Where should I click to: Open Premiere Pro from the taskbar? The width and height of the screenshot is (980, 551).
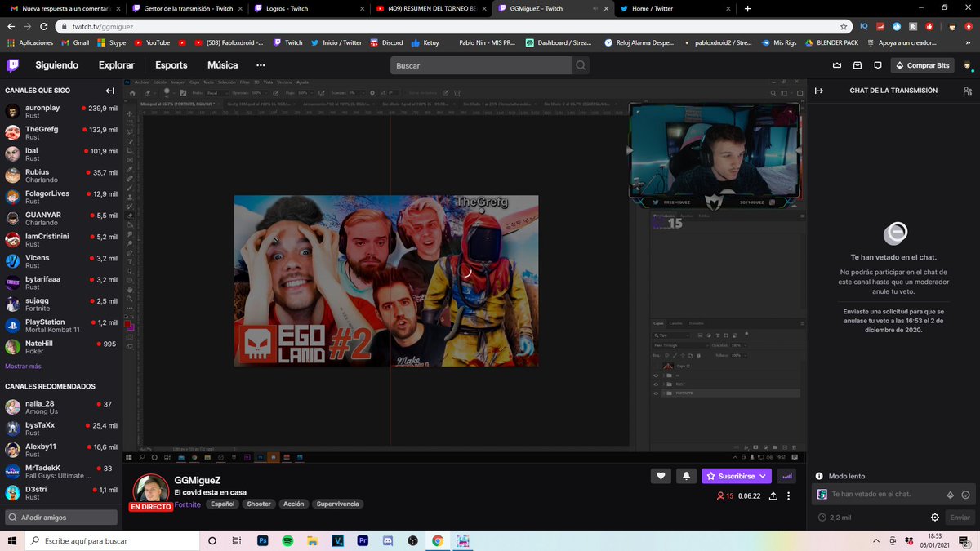(363, 540)
